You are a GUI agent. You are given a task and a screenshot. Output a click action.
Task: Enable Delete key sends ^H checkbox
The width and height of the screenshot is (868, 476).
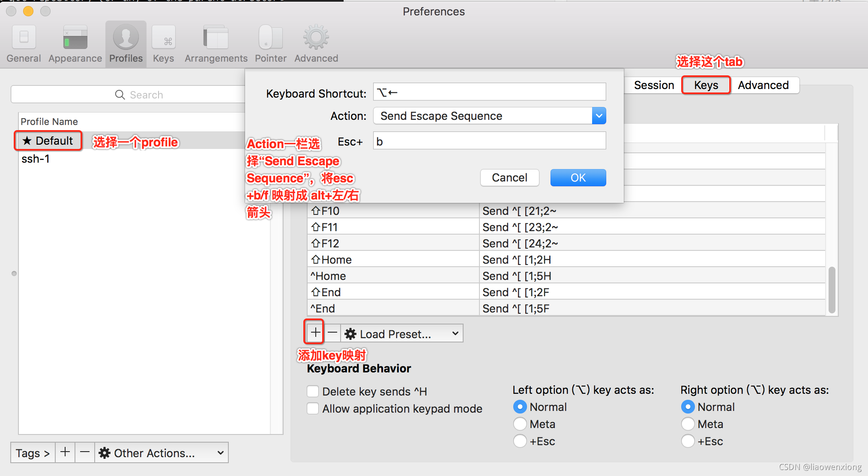pyautogui.click(x=313, y=391)
